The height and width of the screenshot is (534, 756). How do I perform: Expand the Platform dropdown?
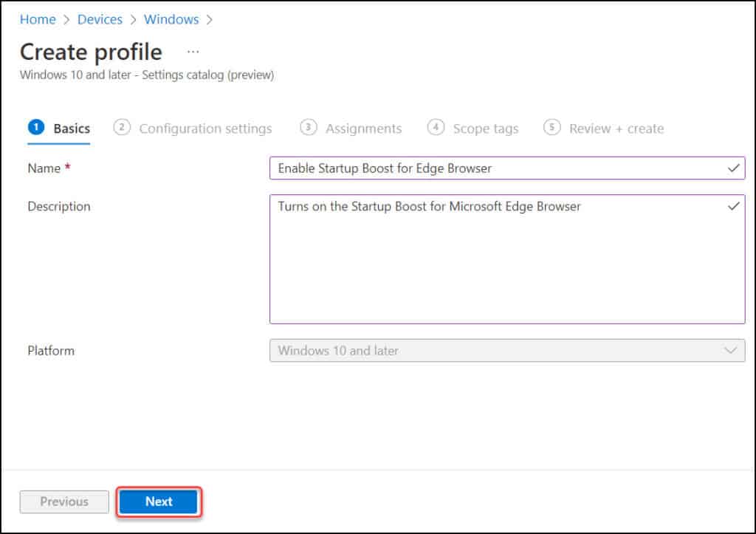click(x=507, y=351)
